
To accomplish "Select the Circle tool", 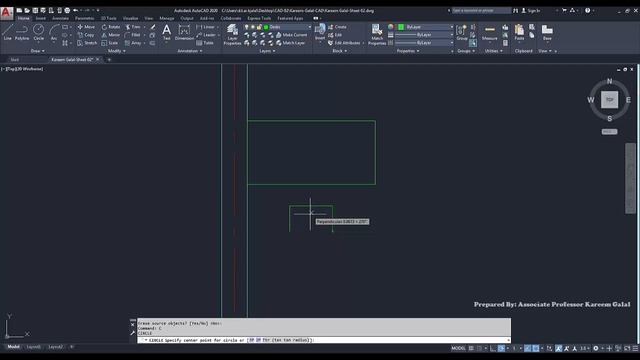I will [38, 32].
